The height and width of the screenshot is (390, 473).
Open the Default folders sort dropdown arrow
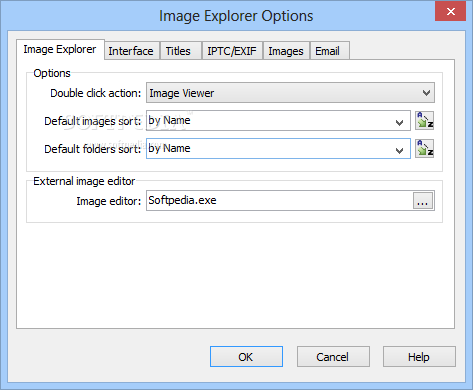(x=399, y=150)
